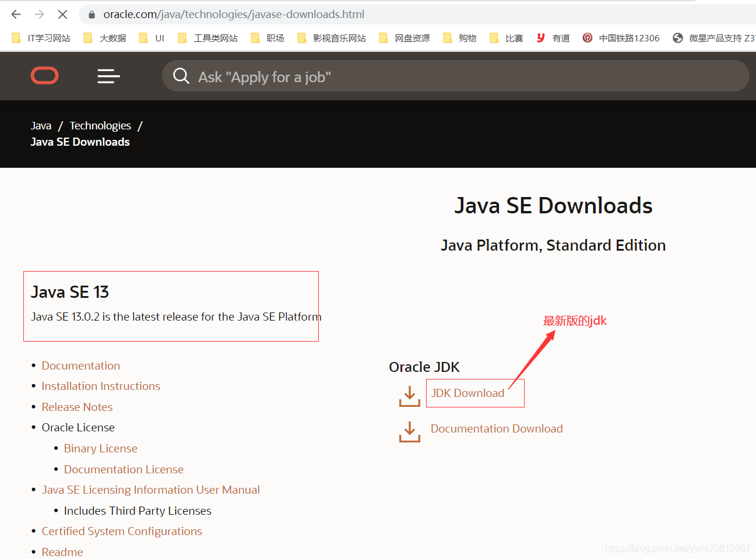
Task: Click download icon beside Documentation Download
Action: pos(410,432)
